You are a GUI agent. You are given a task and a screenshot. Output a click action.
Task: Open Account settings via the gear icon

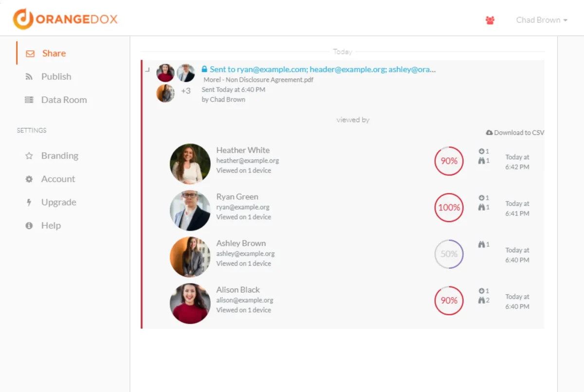(x=29, y=178)
